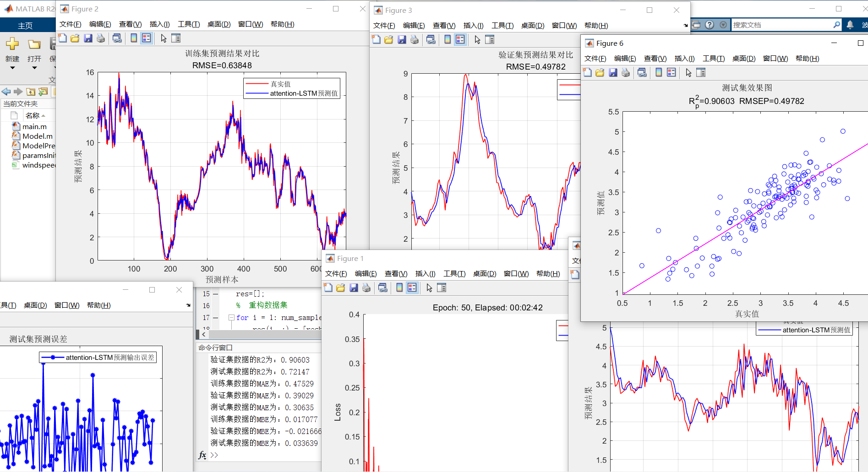Click the 打开 button in MATLAB ribbon

coord(34,50)
